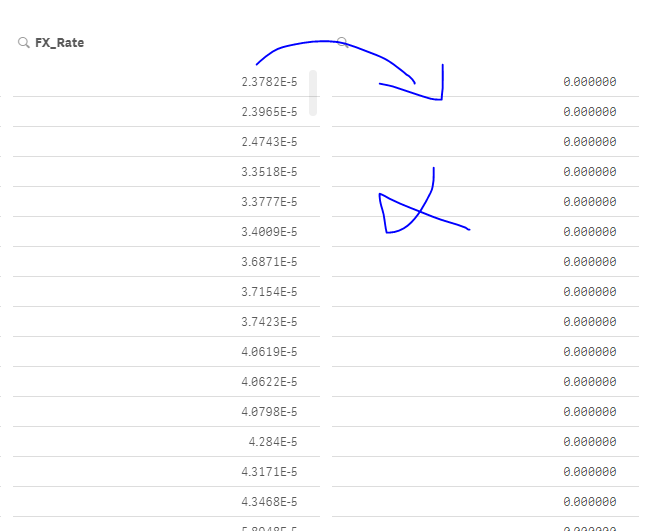This screenshot has height=531, width=648.
Task: Click the search icon of the second column
Action: (342, 42)
